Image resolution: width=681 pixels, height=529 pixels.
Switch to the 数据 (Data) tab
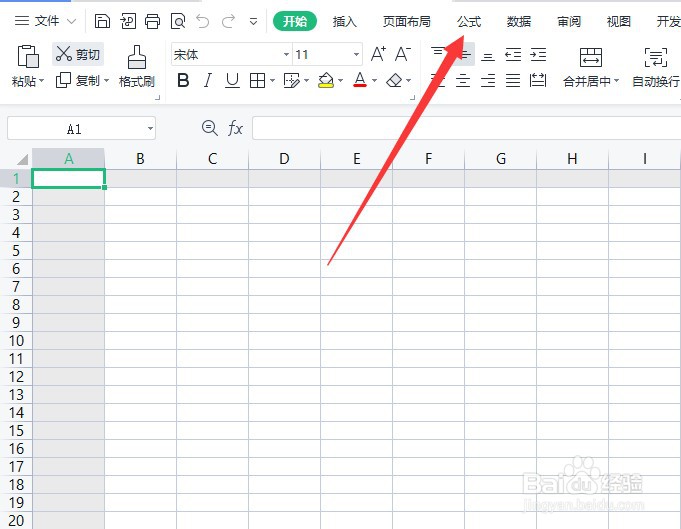519,21
